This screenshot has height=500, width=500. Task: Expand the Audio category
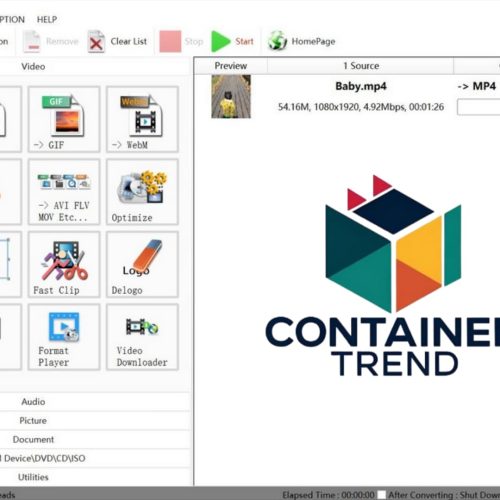point(95,402)
